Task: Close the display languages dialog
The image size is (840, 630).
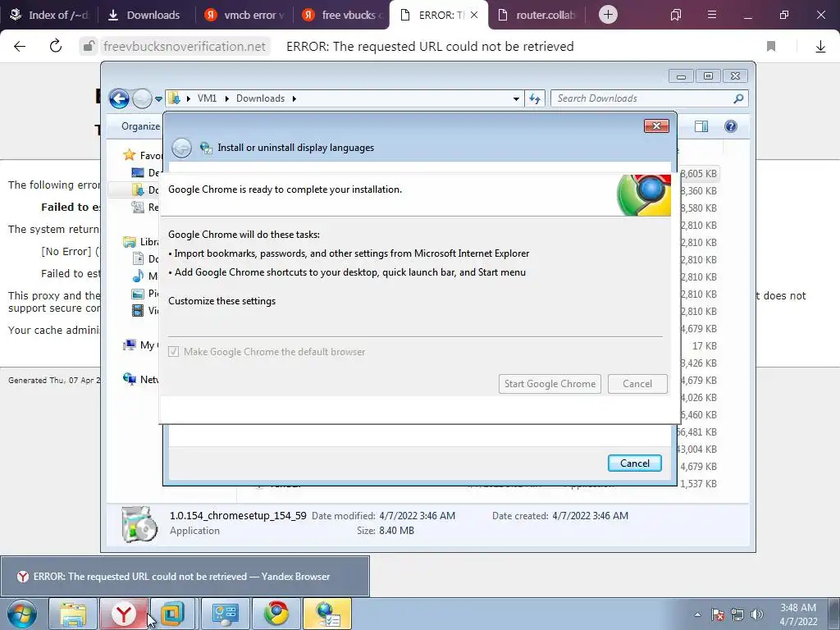Action: (656, 126)
